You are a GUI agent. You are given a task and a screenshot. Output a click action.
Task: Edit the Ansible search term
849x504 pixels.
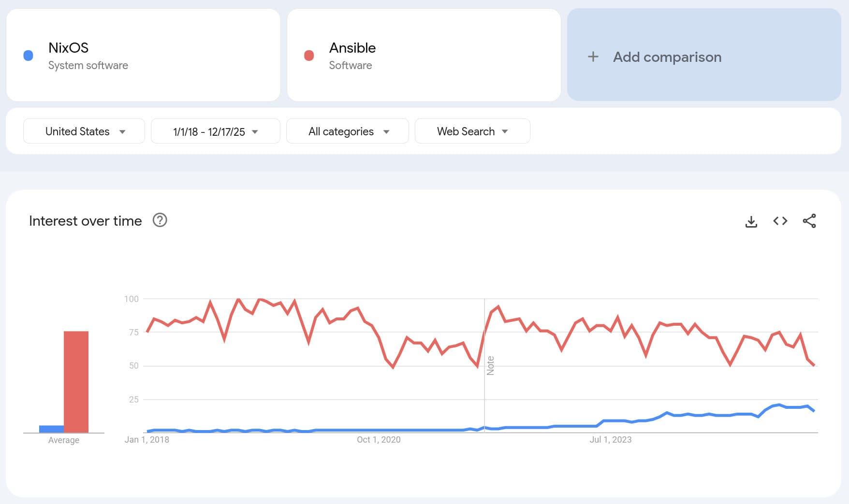point(352,48)
